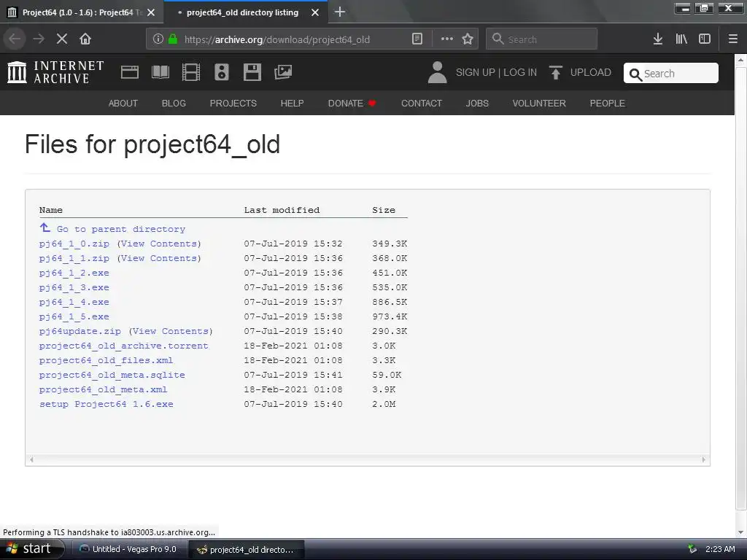Click the SIGN UP link
This screenshot has width=747, height=560.
coord(475,72)
